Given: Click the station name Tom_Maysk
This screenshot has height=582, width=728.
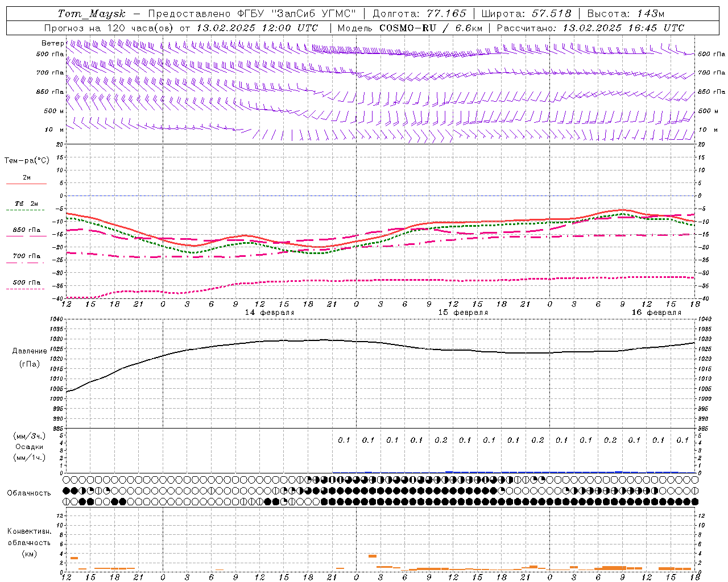Looking at the screenshot, I should [x=92, y=14].
